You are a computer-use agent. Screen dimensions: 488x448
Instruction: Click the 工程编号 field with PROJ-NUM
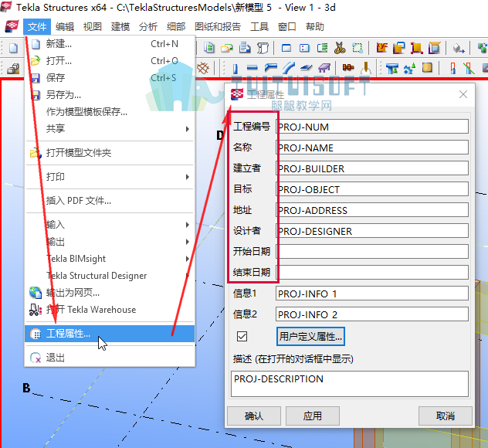click(372, 127)
